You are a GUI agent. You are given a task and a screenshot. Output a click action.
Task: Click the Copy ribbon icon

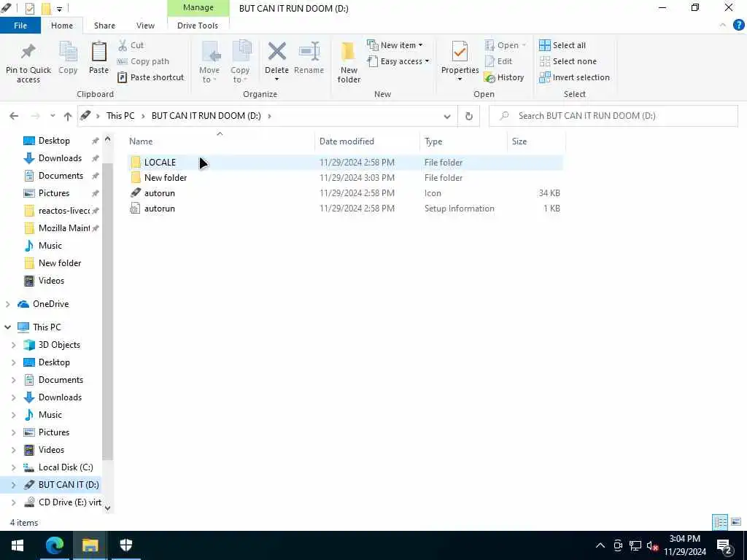[68, 52]
